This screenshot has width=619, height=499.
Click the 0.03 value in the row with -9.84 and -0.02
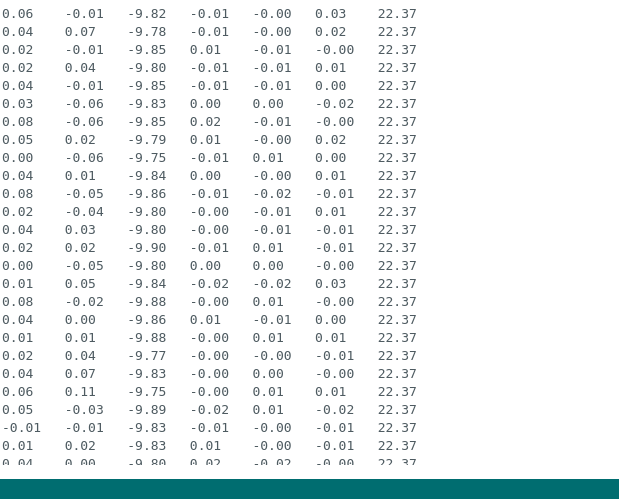(330, 284)
